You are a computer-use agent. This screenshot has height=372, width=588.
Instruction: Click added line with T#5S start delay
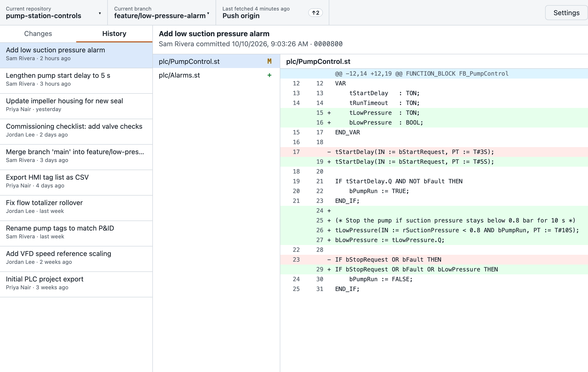[434, 162]
